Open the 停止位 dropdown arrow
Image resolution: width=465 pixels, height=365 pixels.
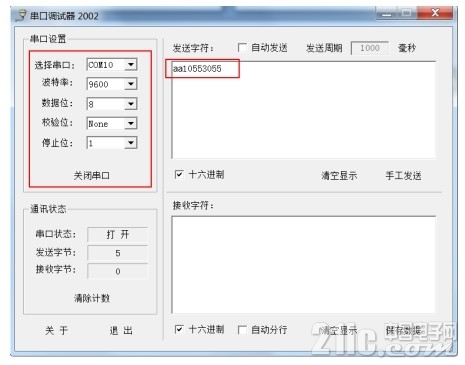pyautogui.click(x=131, y=143)
